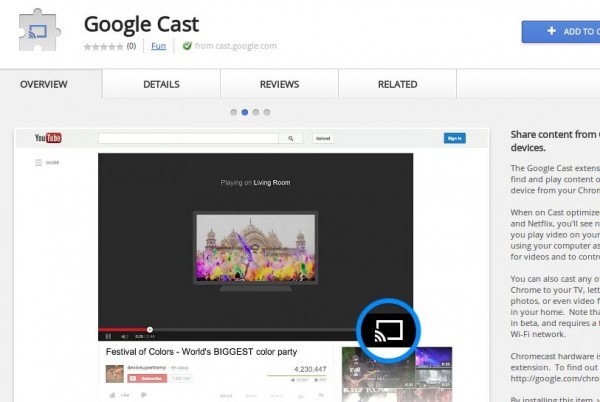
Task: Click the channel avatar below the video title
Action: point(116,373)
